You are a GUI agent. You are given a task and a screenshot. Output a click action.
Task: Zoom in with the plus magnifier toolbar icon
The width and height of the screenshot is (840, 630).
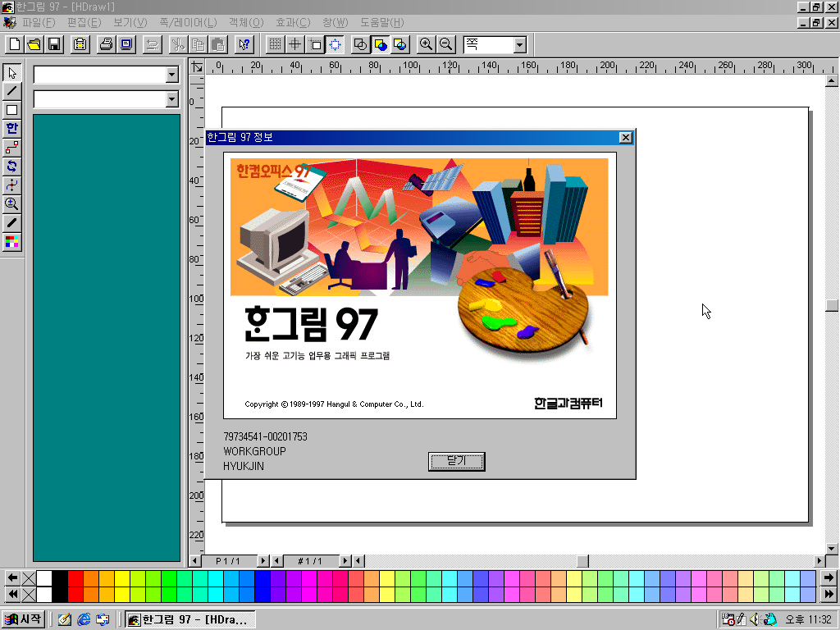tap(426, 44)
